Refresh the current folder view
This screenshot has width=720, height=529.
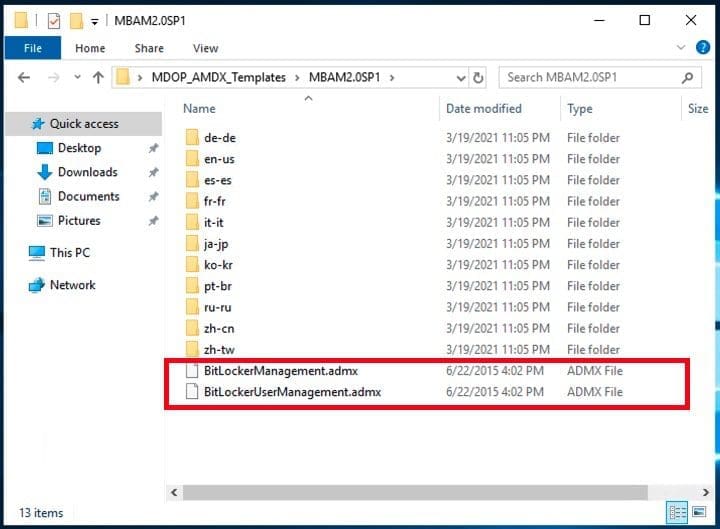pyautogui.click(x=479, y=77)
